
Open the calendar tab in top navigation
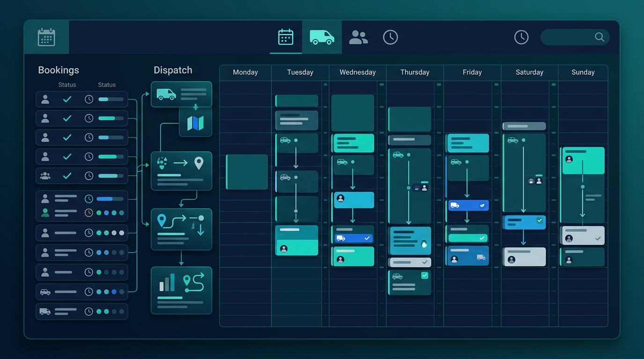tap(285, 37)
